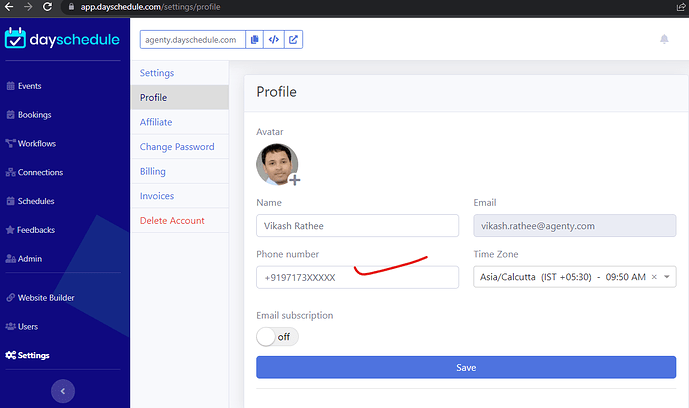Open Users in the sidebar
The width and height of the screenshot is (689, 408).
(22, 326)
